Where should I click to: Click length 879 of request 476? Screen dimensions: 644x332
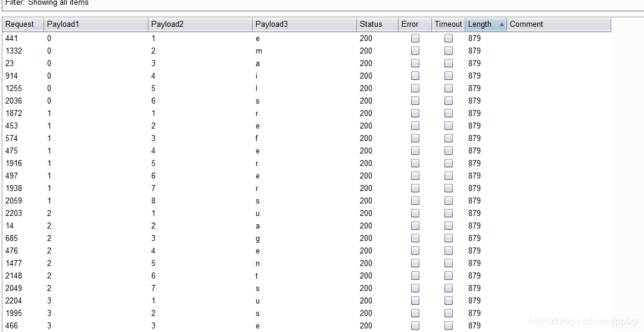[x=474, y=250]
